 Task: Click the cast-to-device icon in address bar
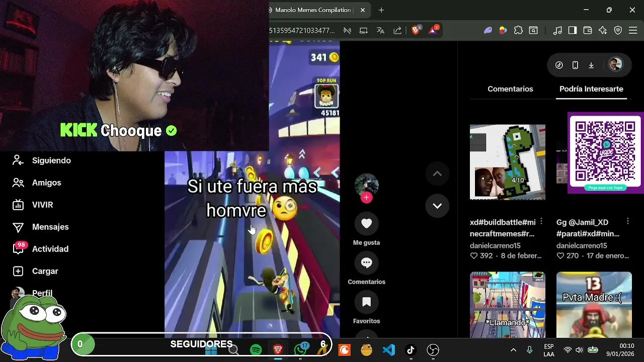(364, 31)
